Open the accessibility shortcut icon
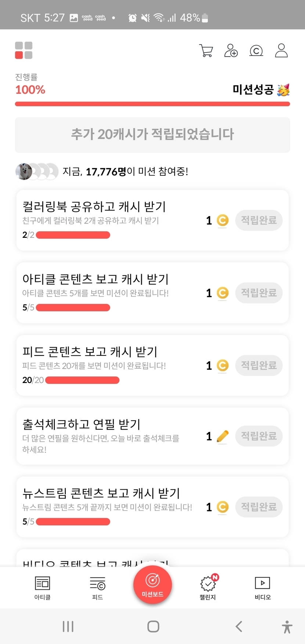305x644 pixels. click(x=287, y=627)
